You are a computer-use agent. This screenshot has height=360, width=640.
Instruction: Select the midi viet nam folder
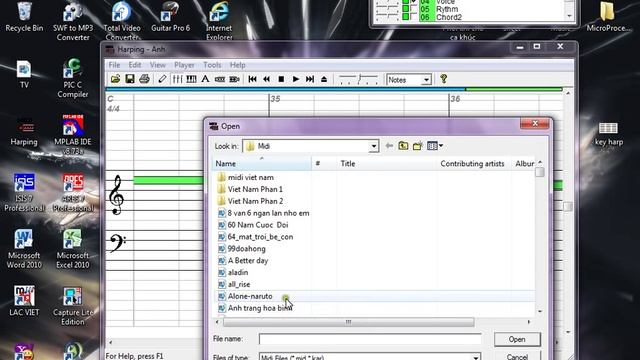coord(251,178)
